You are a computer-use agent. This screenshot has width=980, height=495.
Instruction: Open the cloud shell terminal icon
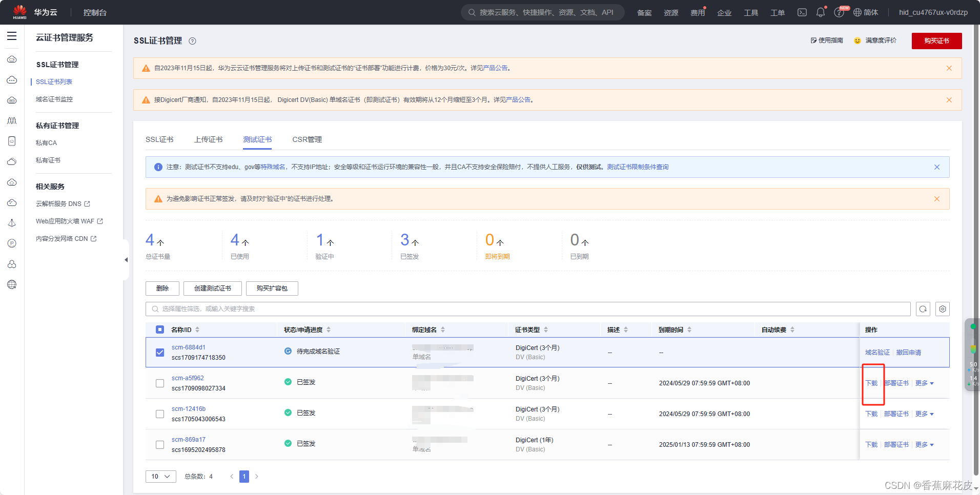(x=802, y=12)
